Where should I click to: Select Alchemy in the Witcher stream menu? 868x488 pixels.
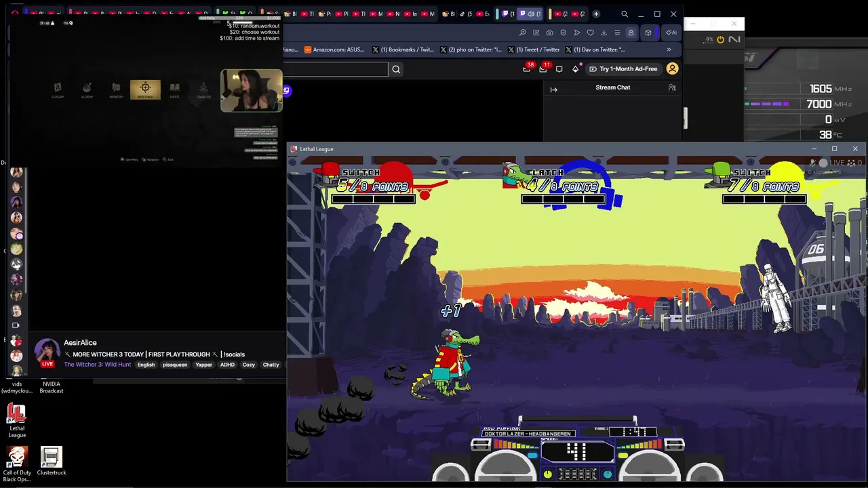point(87,90)
